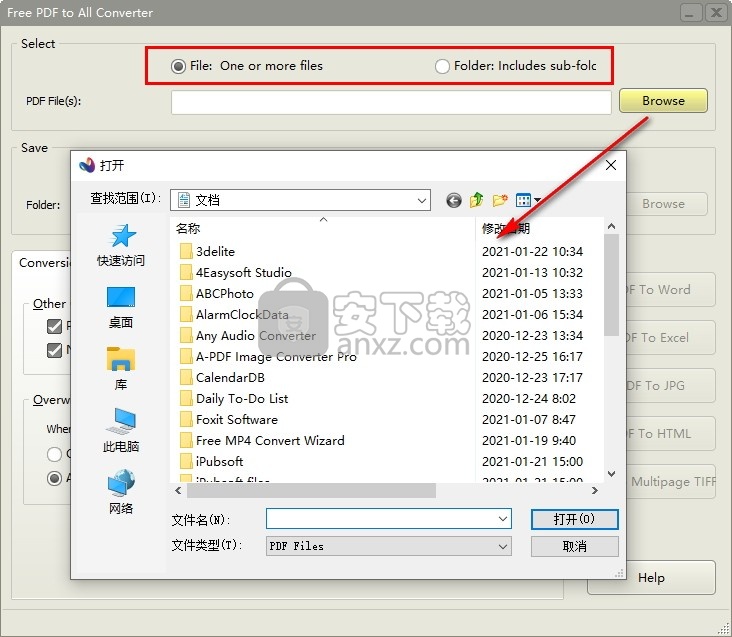
Task: Click the 3delite folder icon
Action: pos(186,251)
